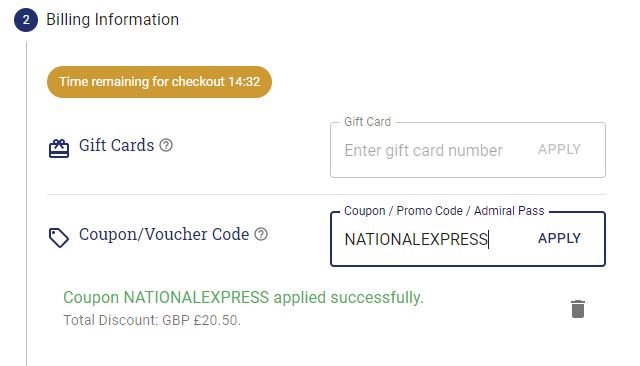Click the Gift Cards section label
This screenshot has width=640, height=366.
click(x=116, y=145)
